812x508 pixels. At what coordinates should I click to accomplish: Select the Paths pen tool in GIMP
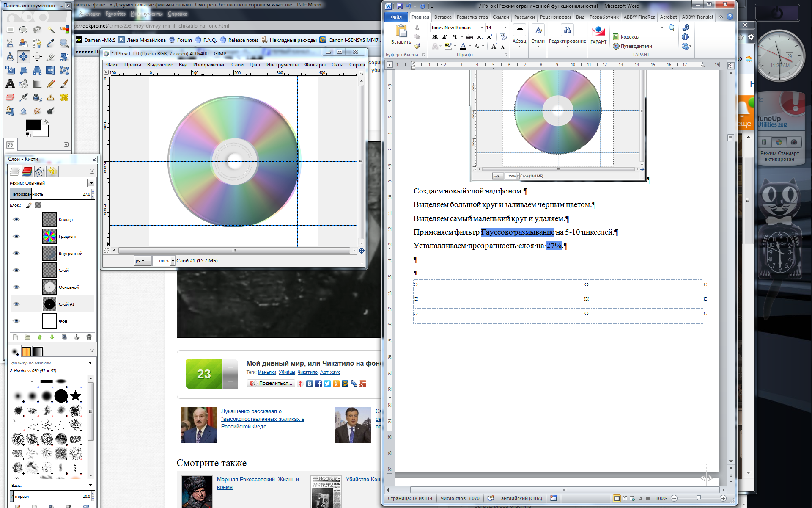37,43
